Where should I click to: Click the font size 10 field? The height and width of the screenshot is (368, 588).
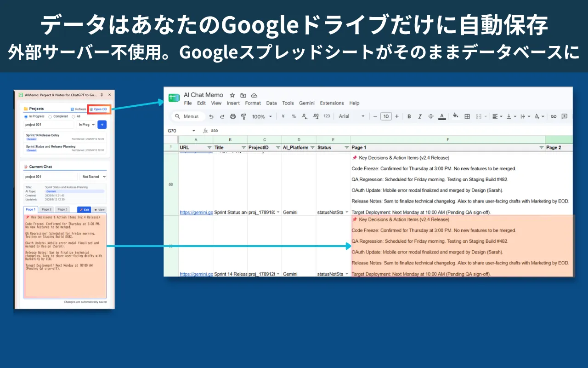pyautogui.click(x=386, y=116)
